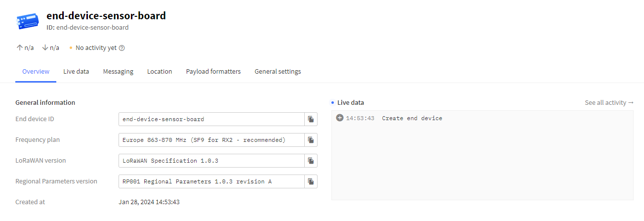Screen dimensions: 644x221
Task: Copy the Frequency plan value
Action: (x=311, y=140)
